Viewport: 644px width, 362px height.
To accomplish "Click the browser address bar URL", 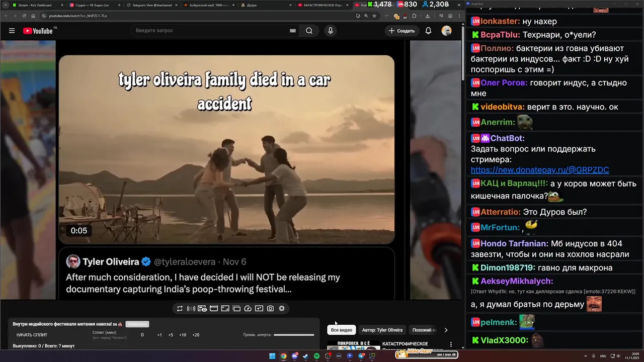I will (x=78, y=16).
